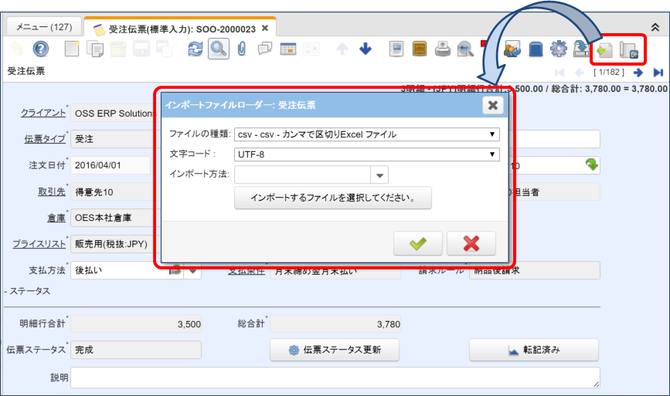
Task: Follow the 倉庫 label link
Action: click(56, 218)
